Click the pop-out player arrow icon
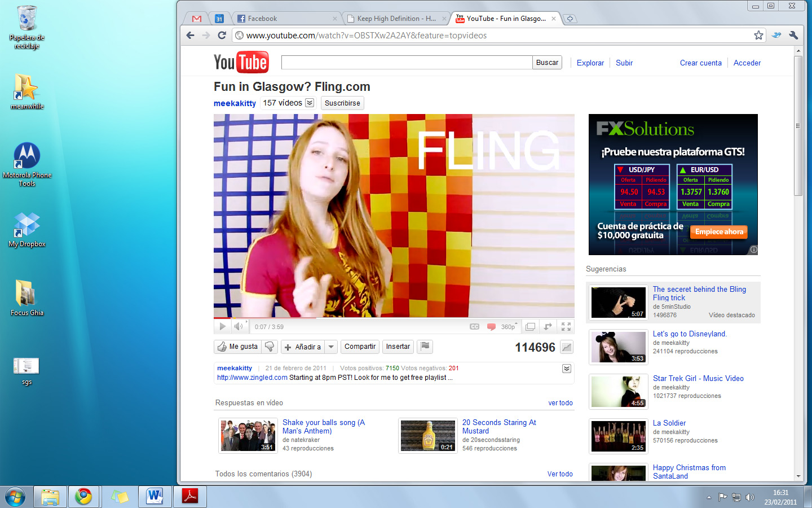 548,327
